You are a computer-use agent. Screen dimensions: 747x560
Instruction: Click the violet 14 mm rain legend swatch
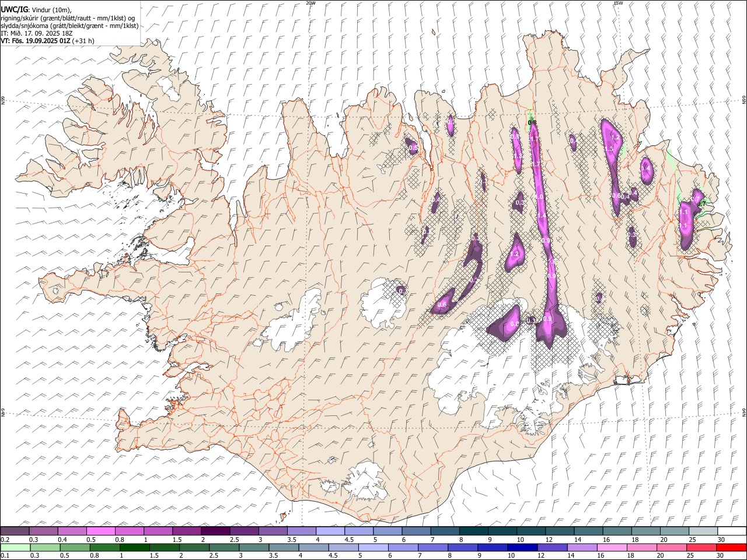point(582,547)
